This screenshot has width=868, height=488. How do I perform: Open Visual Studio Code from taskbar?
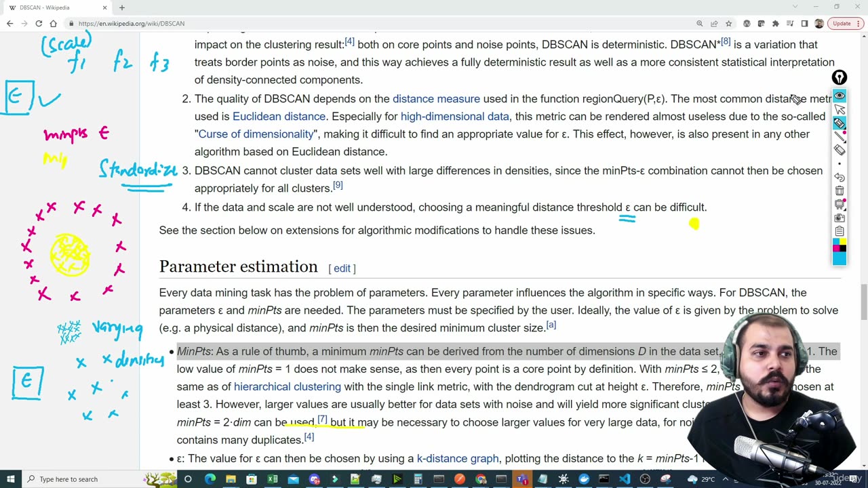(x=625, y=479)
